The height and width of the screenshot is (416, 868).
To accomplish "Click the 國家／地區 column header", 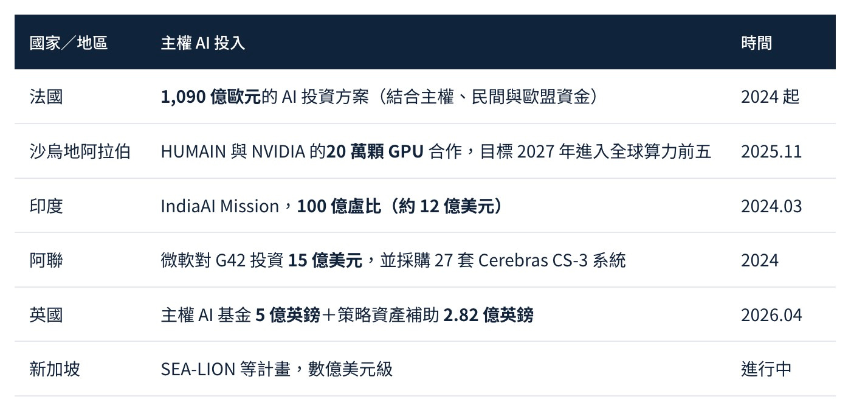I will tap(69, 43).
